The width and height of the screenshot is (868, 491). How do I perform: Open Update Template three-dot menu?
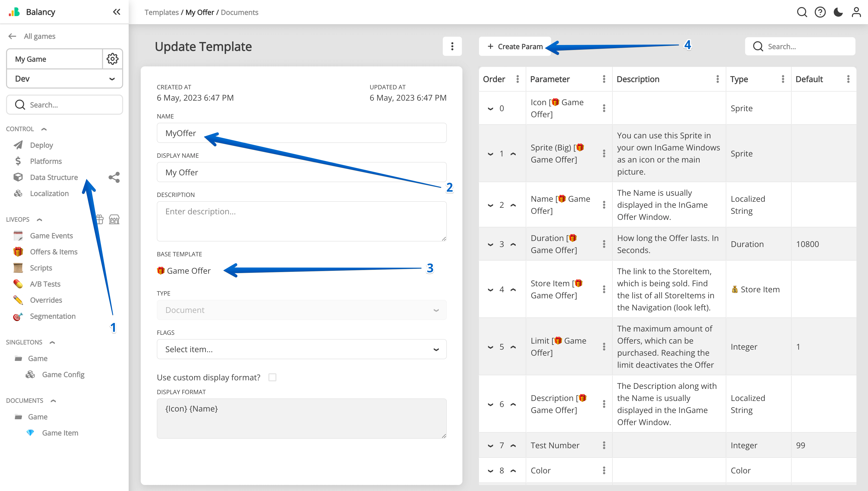(x=452, y=47)
